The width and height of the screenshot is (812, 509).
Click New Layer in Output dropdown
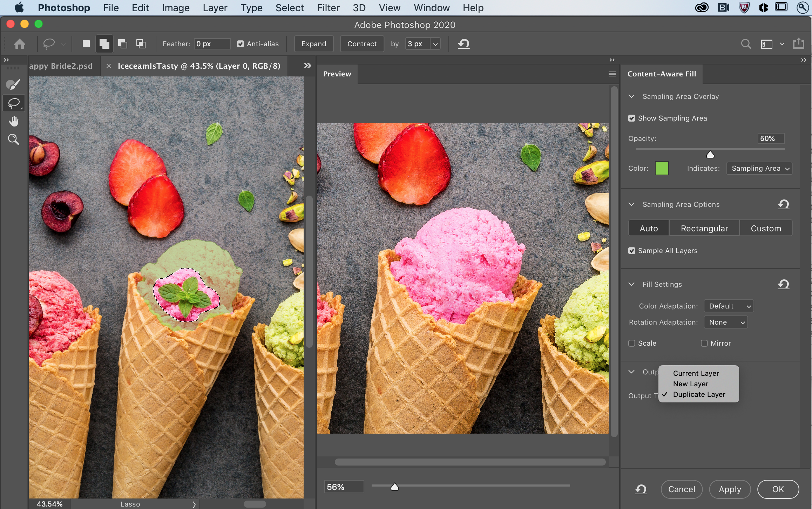click(690, 383)
